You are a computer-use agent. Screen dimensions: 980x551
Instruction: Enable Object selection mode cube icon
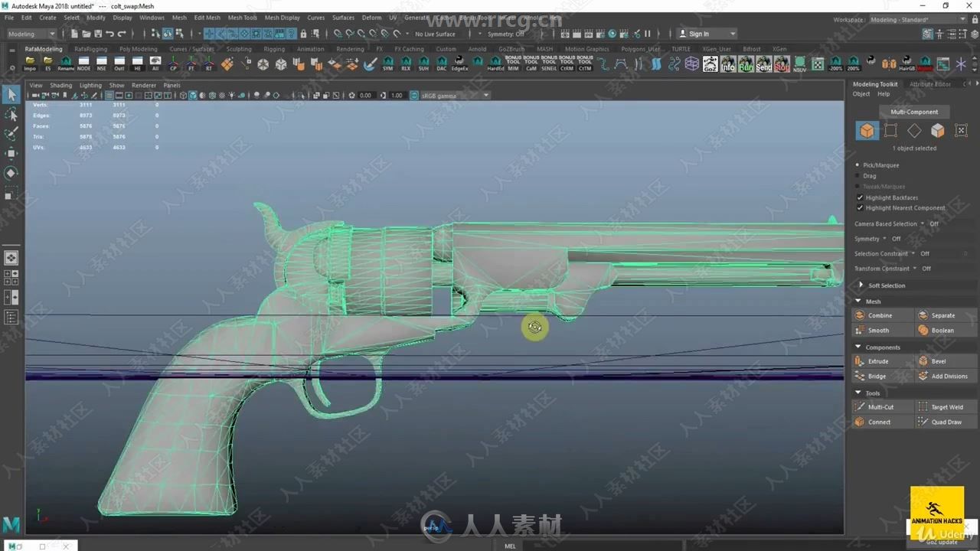point(867,131)
